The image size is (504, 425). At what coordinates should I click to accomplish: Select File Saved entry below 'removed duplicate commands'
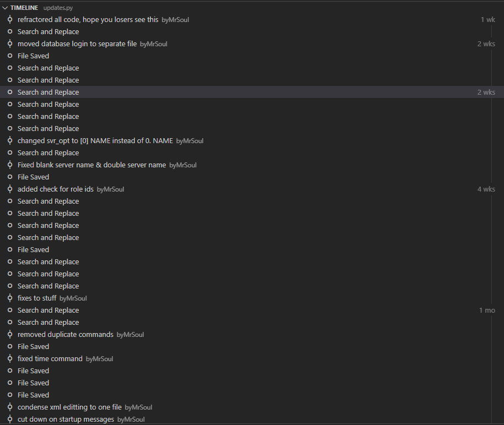(252, 347)
